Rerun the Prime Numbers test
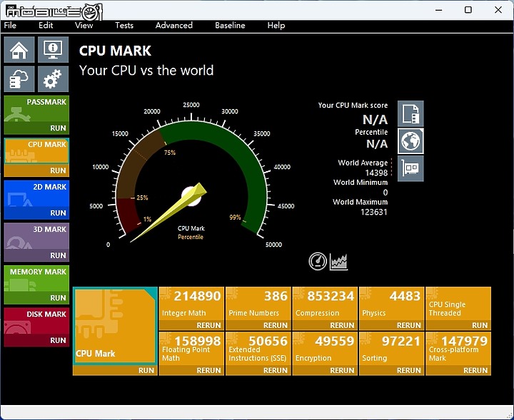The width and height of the screenshot is (514, 420). (x=276, y=325)
